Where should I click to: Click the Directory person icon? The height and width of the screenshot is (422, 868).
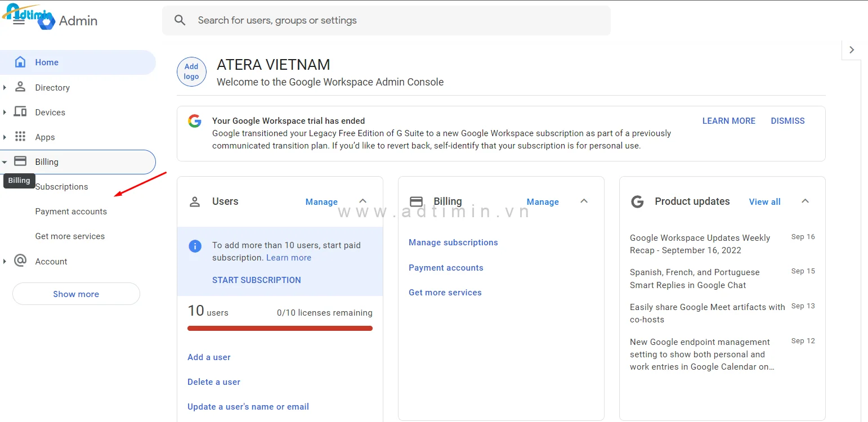coord(20,87)
